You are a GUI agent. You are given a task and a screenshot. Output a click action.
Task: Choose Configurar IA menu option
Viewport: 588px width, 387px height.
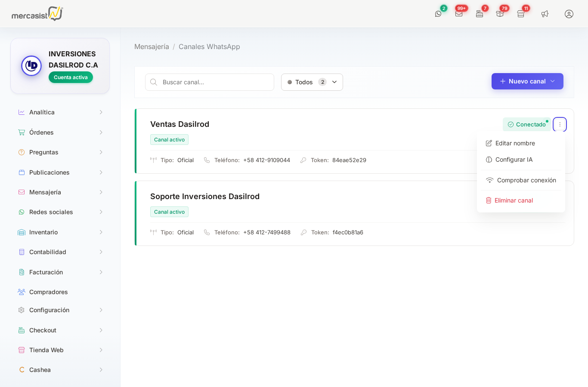(x=514, y=160)
